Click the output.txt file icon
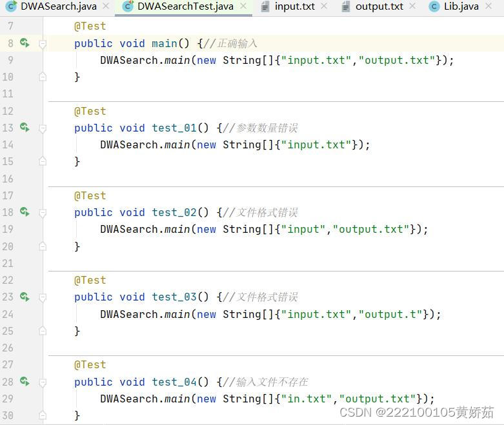 pos(345,6)
